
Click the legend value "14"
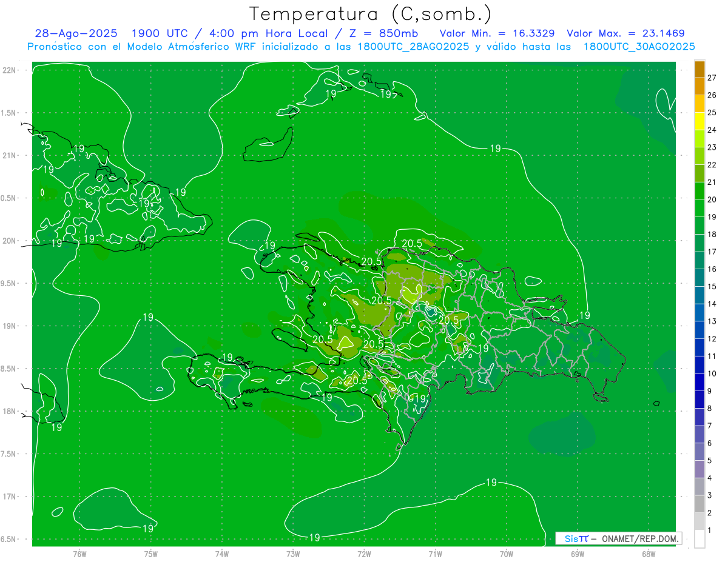(712, 304)
